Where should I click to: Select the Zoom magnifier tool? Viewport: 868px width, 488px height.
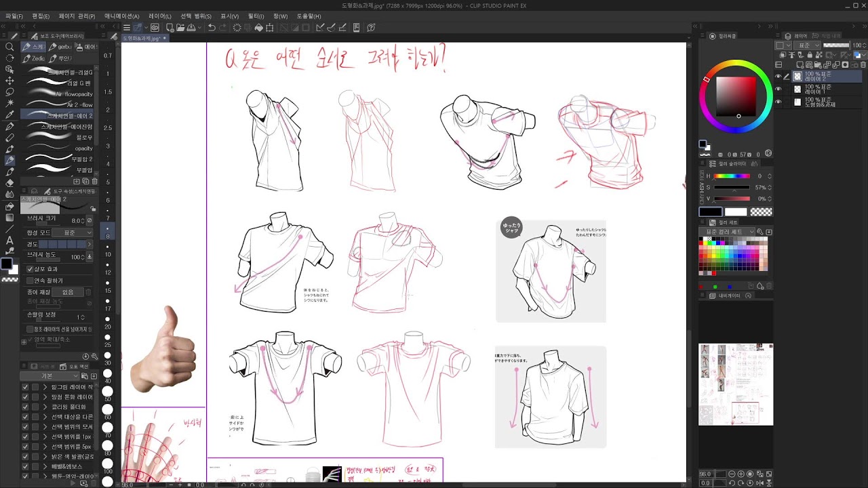coord(9,46)
